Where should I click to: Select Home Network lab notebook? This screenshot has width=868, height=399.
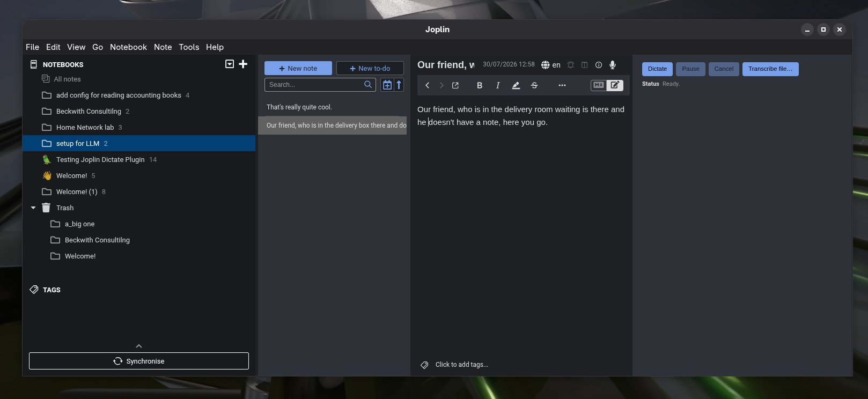pyautogui.click(x=139, y=127)
